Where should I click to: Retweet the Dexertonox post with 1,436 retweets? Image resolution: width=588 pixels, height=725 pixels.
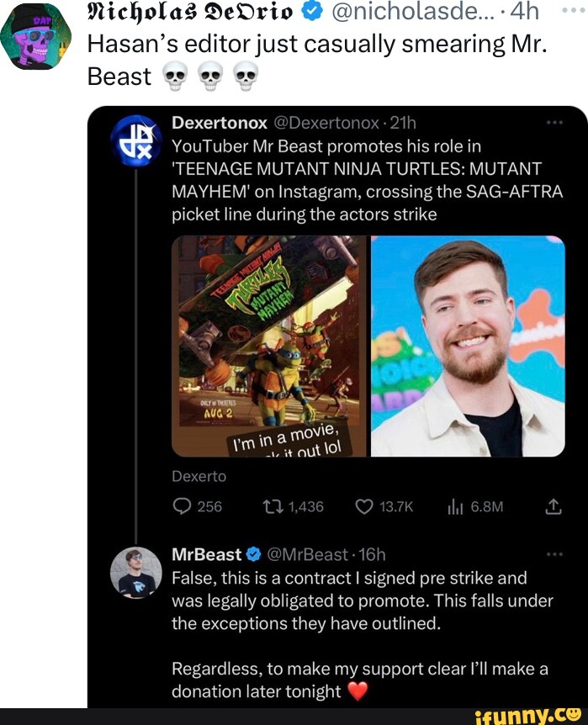[x=276, y=506]
